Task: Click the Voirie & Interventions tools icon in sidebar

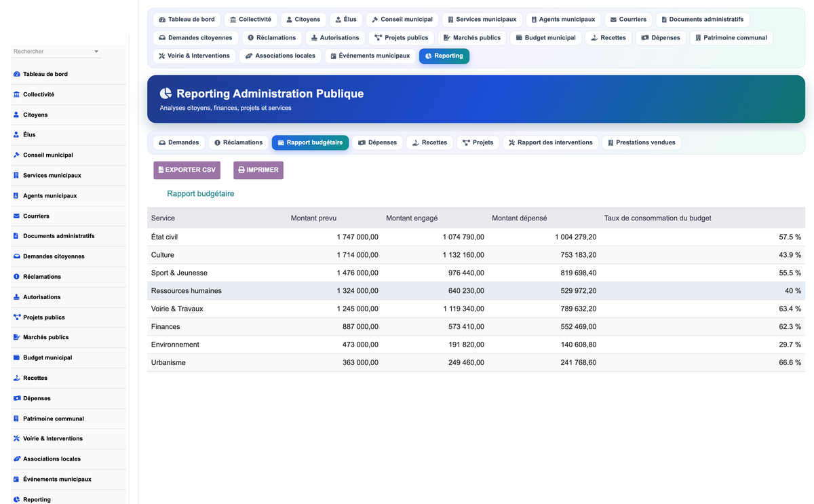Action: (x=16, y=439)
